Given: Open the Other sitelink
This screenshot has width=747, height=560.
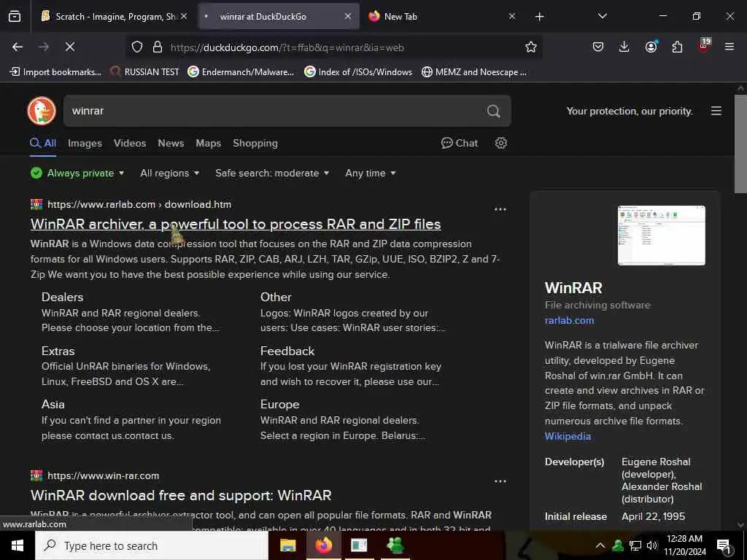Looking at the screenshot, I should (276, 297).
